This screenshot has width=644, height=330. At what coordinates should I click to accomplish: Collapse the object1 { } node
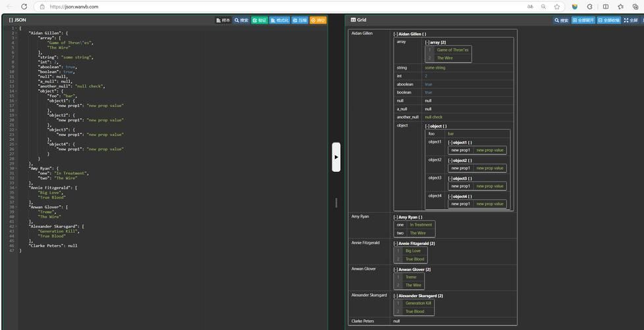tap(450, 143)
